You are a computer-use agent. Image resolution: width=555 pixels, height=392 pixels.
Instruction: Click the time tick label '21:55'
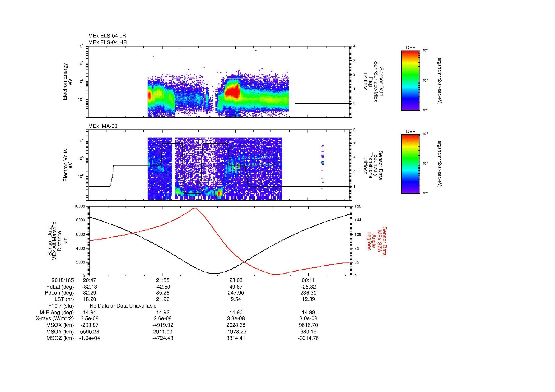coord(163,280)
